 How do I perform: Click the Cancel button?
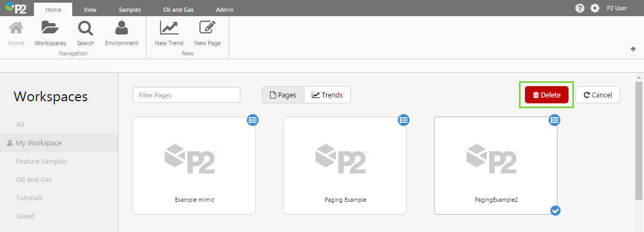click(x=598, y=95)
